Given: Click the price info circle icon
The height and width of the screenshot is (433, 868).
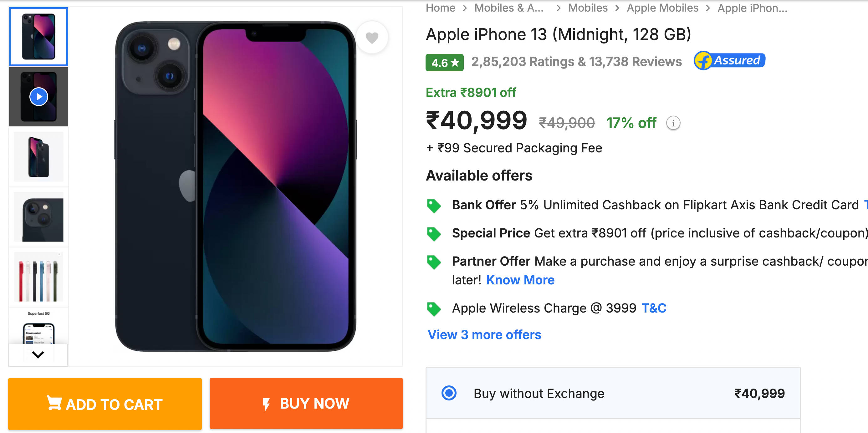Looking at the screenshot, I should pyautogui.click(x=673, y=123).
